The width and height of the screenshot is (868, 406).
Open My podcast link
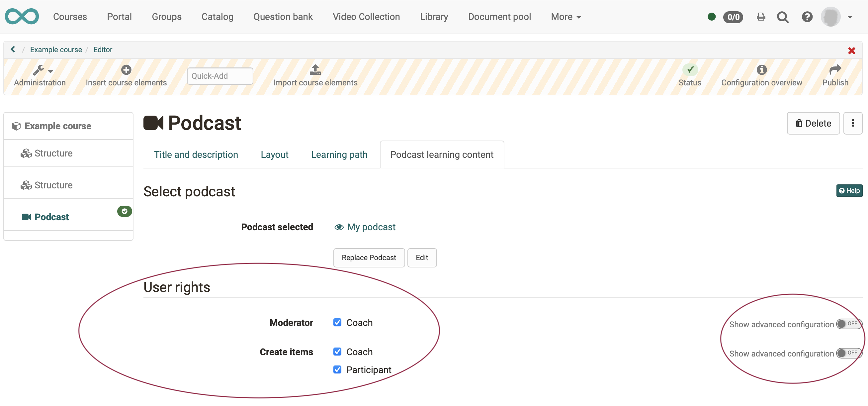(x=371, y=227)
